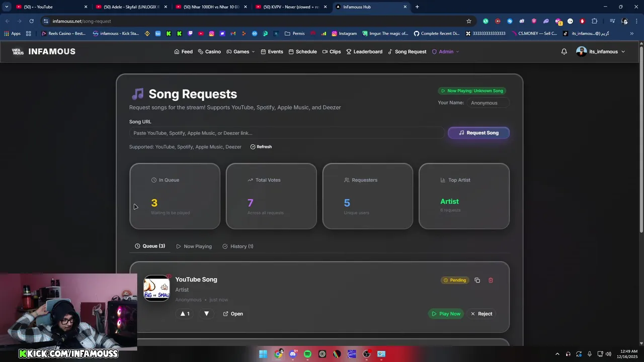Open the infamouss Kick bookmark
The image size is (644, 362).
tap(116, 34)
